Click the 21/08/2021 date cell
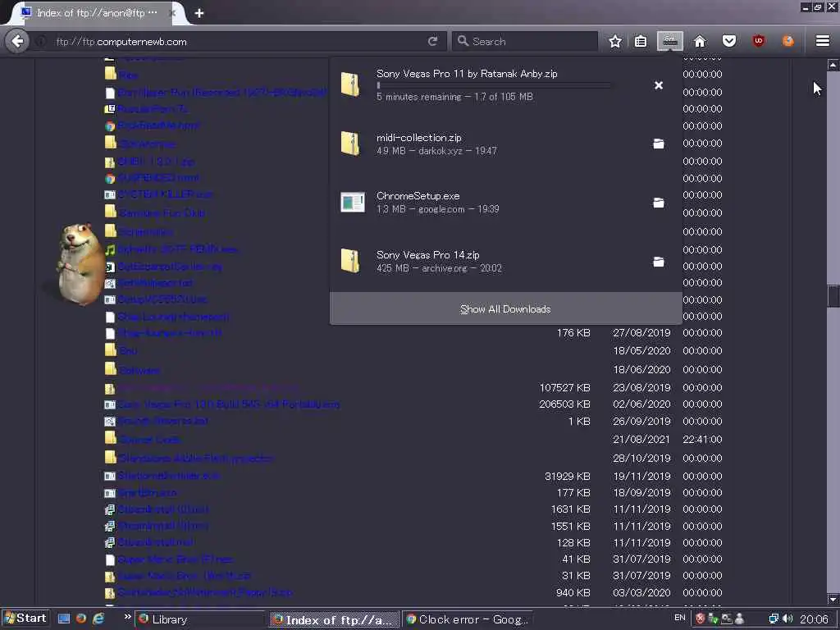The width and height of the screenshot is (840, 630). tap(641, 440)
